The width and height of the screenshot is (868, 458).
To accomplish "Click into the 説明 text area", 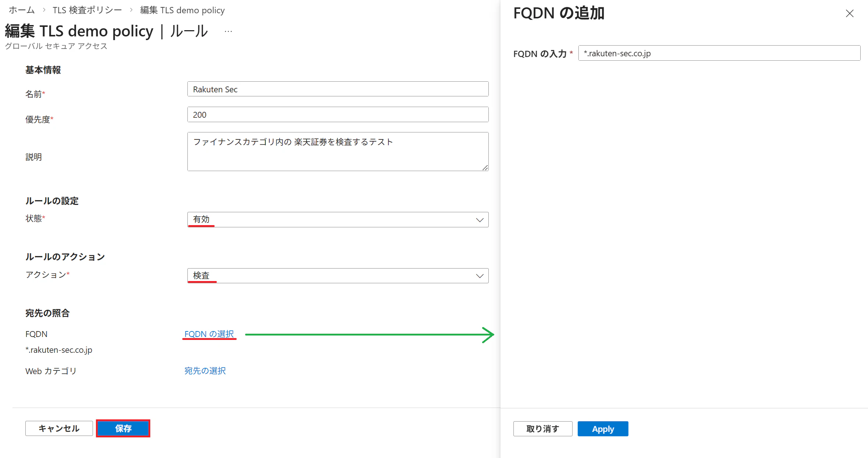I will pyautogui.click(x=337, y=152).
